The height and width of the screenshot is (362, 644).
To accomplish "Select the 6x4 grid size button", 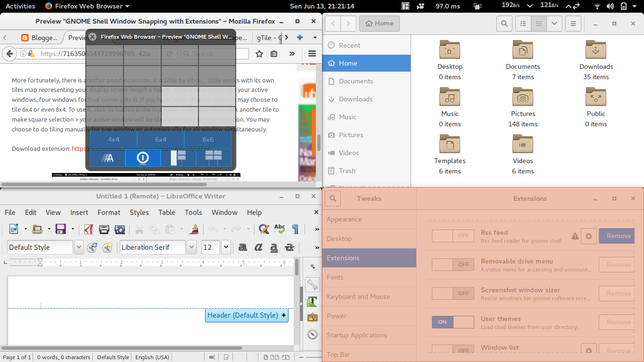I will point(161,140).
